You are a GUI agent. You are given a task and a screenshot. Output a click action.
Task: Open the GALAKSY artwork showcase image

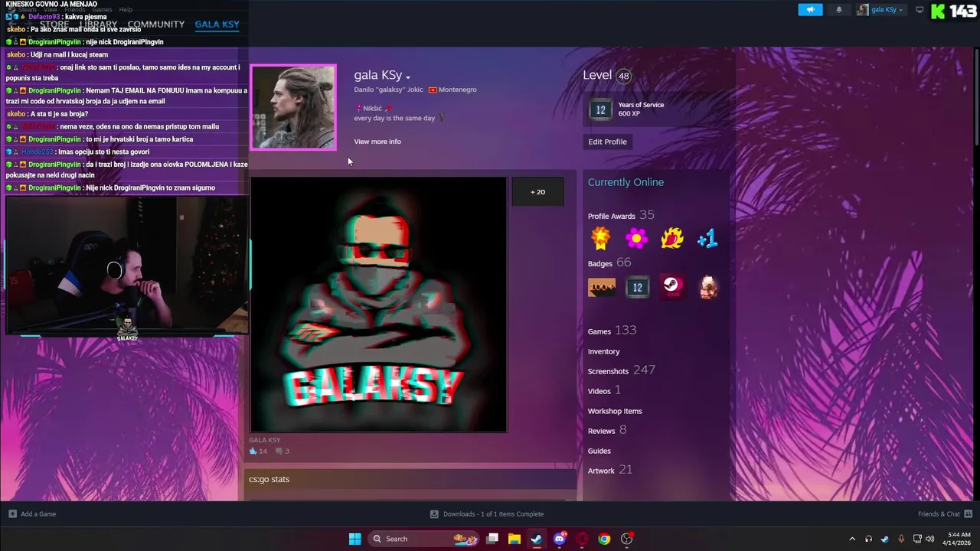click(378, 305)
